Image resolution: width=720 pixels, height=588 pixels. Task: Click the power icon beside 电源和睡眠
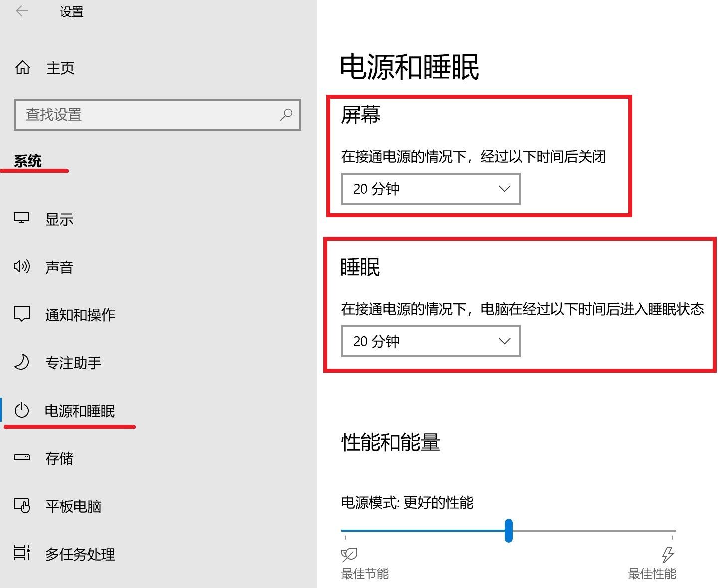(x=22, y=410)
